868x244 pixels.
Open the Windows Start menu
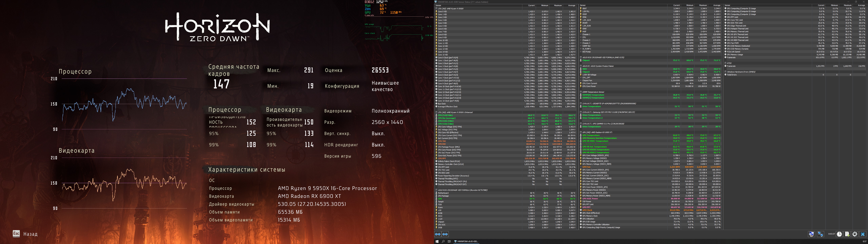pyautogui.click(x=437, y=242)
